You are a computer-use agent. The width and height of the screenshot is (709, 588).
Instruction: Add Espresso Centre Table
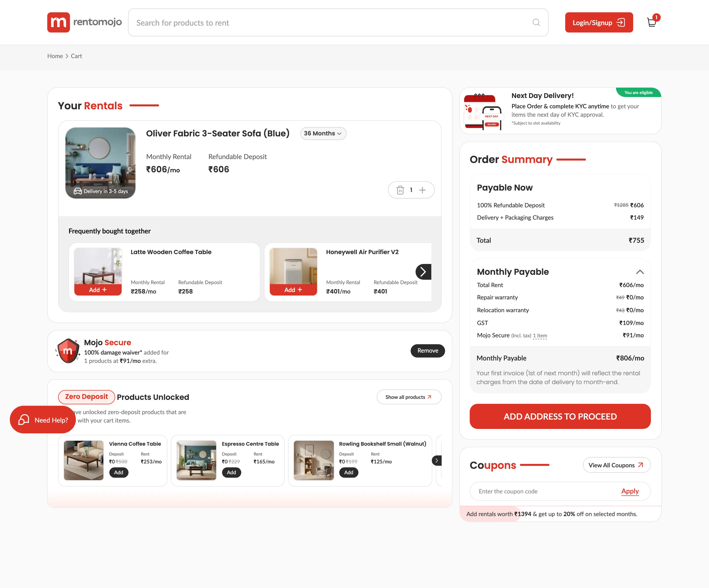coord(231,472)
